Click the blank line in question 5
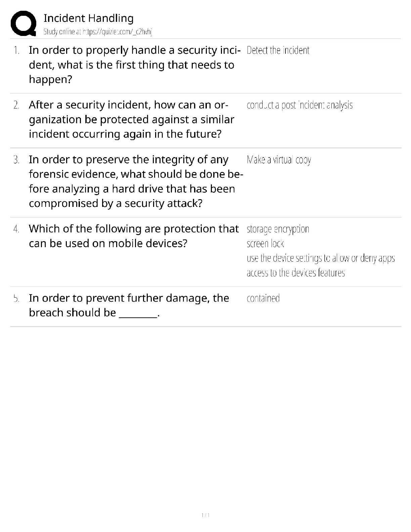 click(x=138, y=314)
